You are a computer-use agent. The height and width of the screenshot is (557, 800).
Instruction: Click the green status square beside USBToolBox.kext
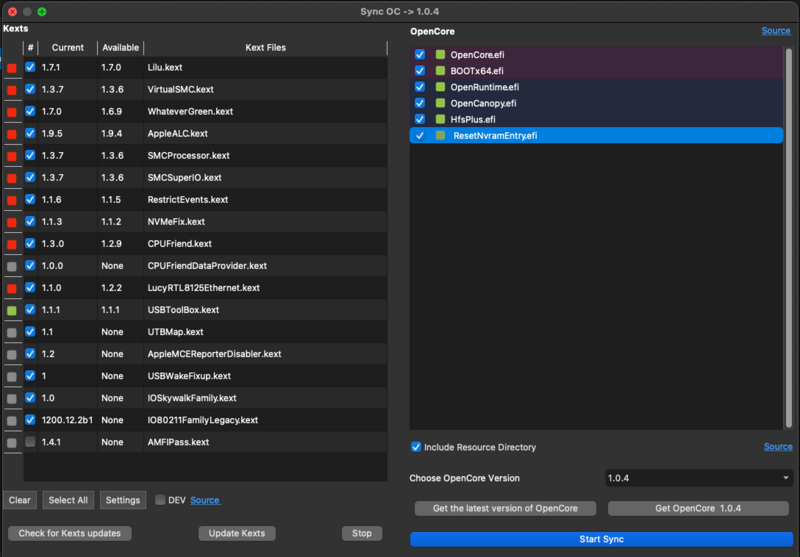(x=12, y=310)
